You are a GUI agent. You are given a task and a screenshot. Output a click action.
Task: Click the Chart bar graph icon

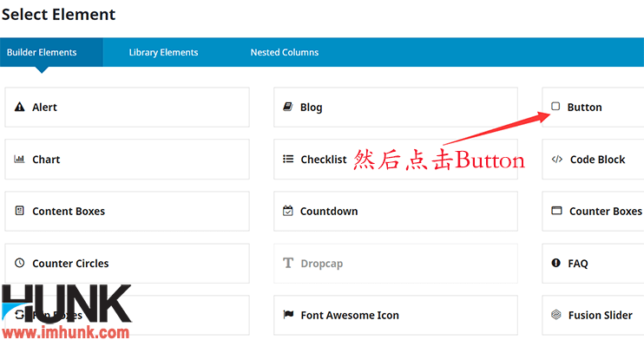[x=19, y=159]
